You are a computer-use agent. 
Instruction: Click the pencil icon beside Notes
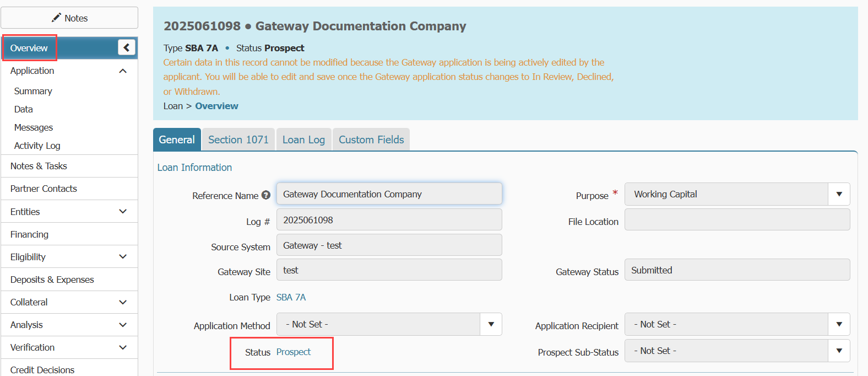(x=56, y=18)
